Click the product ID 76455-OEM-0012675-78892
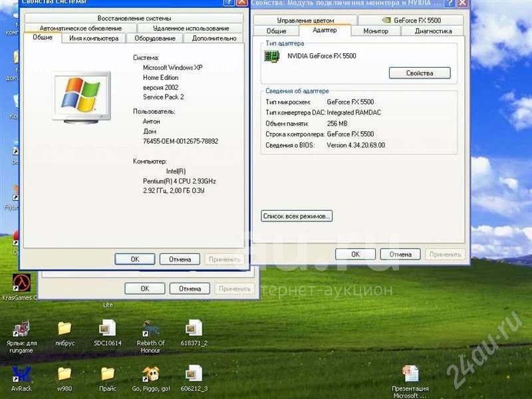 180,141
